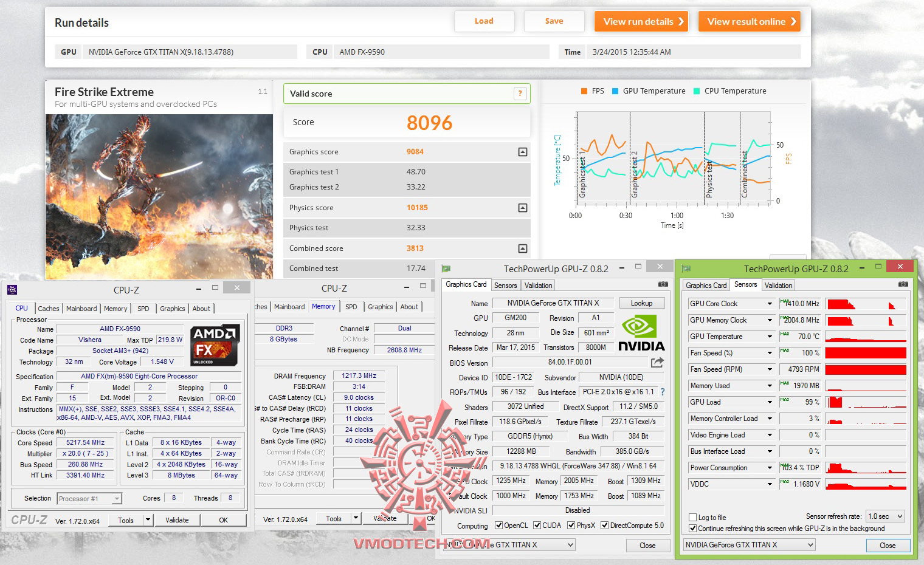
Task: Click the CPU Temperature teal legend swatch
Action: pos(696,91)
